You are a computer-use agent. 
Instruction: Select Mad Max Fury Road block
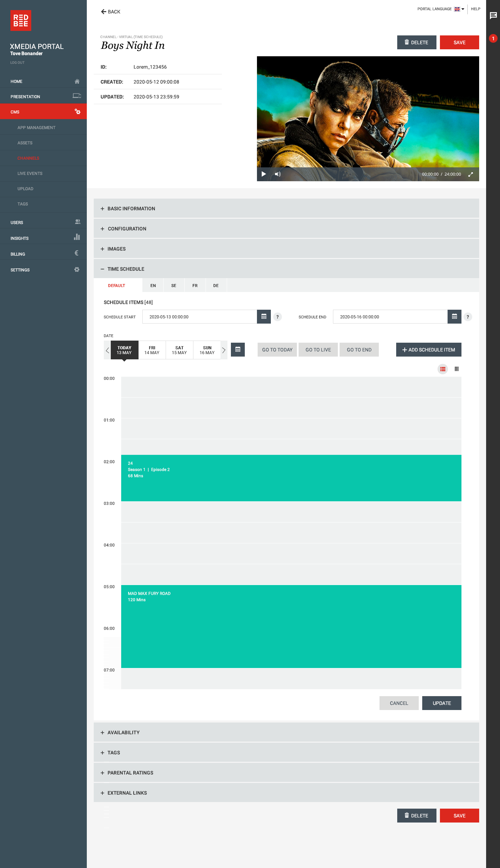tap(291, 626)
